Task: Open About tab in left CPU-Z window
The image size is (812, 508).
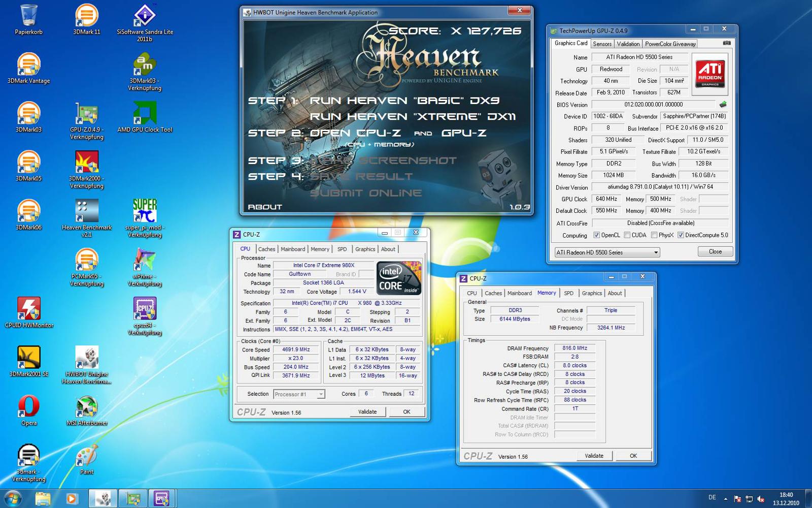Action: pos(388,249)
